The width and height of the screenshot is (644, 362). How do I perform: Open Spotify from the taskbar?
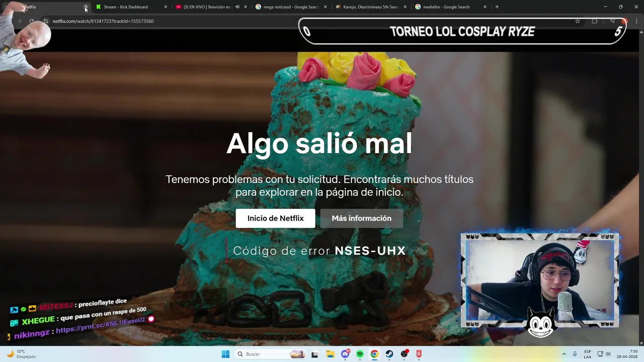coord(360,354)
